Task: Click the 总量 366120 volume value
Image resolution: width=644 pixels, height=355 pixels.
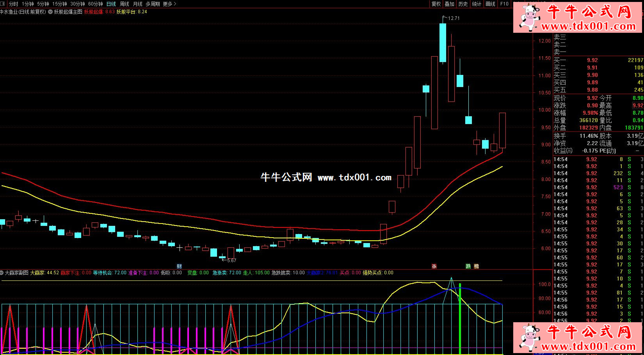Action: (589, 120)
